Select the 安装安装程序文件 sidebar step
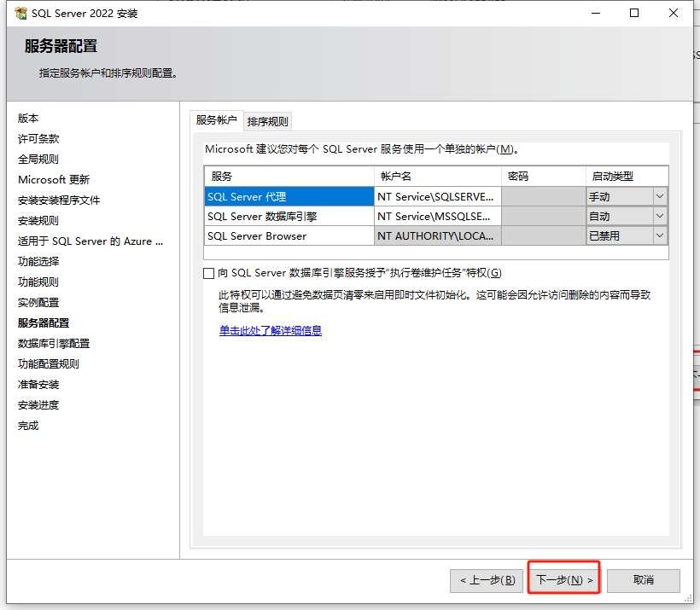Screen dimensions: 700x610 pyautogui.click(x=59, y=200)
